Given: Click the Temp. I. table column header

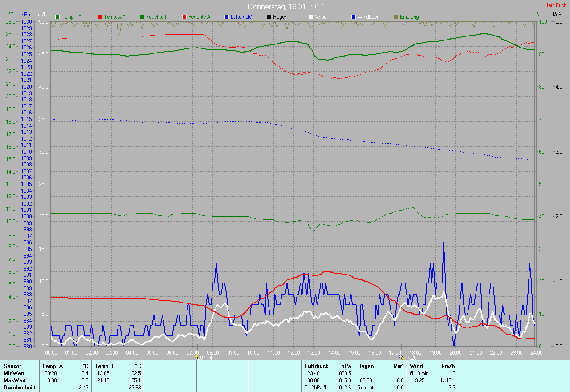Looking at the screenshot, I should click(x=105, y=366).
